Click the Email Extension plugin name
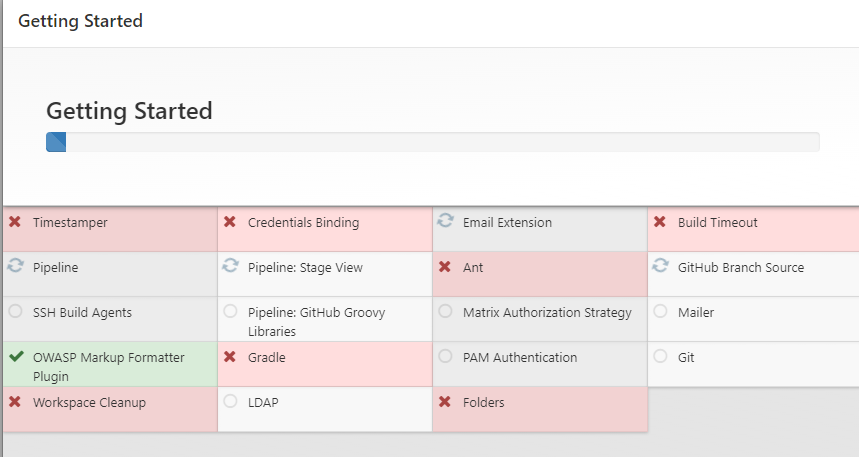The height and width of the screenshot is (457, 859). pyautogui.click(x=507, y=222)
